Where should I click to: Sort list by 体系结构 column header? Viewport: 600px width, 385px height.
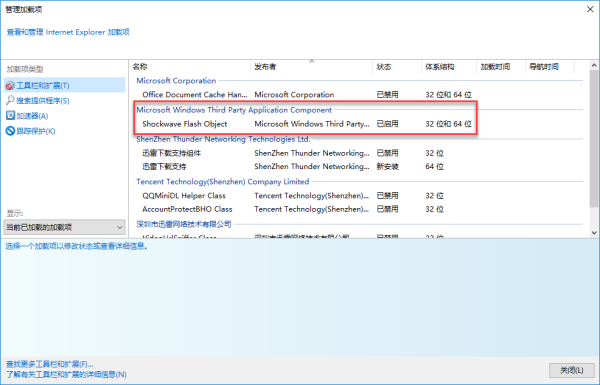click(x=449, y=67)
